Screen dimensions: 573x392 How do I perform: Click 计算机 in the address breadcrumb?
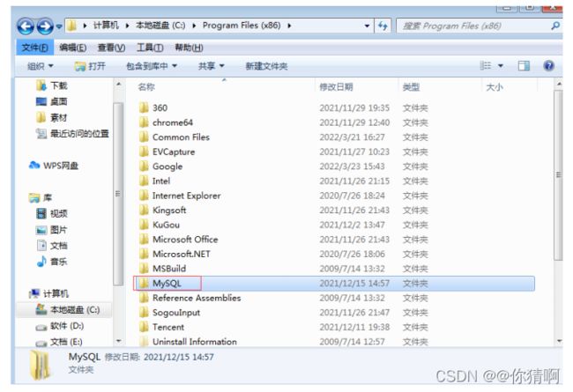pyautogui.click(x=106, y=26)
